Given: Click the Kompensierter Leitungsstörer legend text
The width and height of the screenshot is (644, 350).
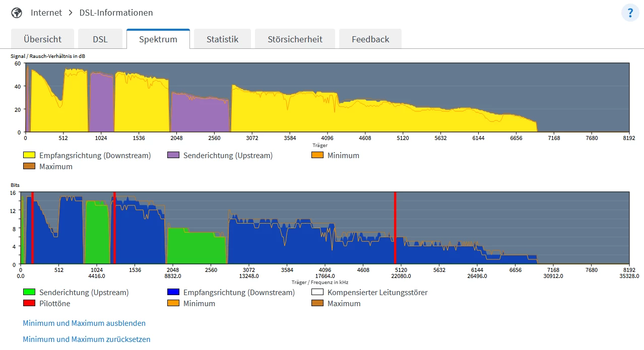Looking at the screenshot, I should [x=377, y=293].
